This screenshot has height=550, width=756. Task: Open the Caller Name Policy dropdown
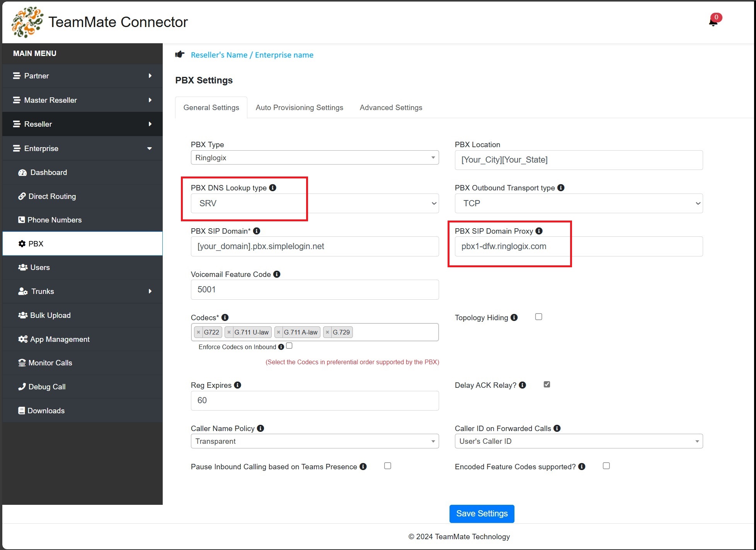[315, 441]
